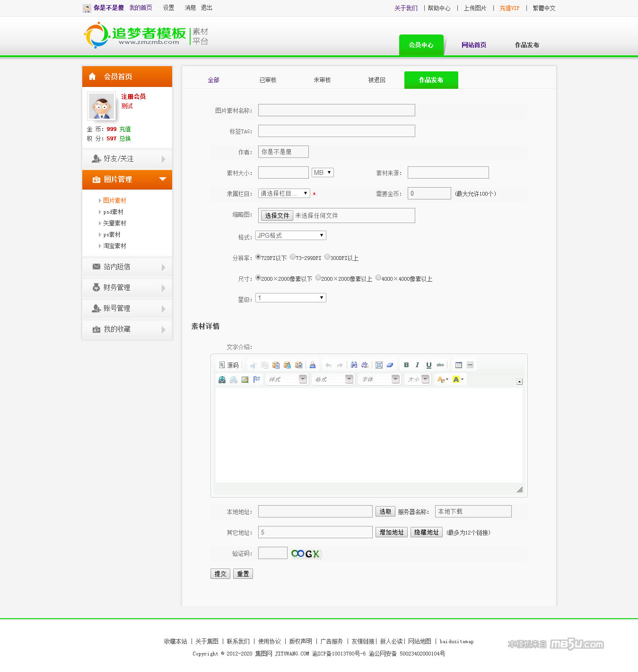Click the italic icon in editor toolbar

point(417,365)
